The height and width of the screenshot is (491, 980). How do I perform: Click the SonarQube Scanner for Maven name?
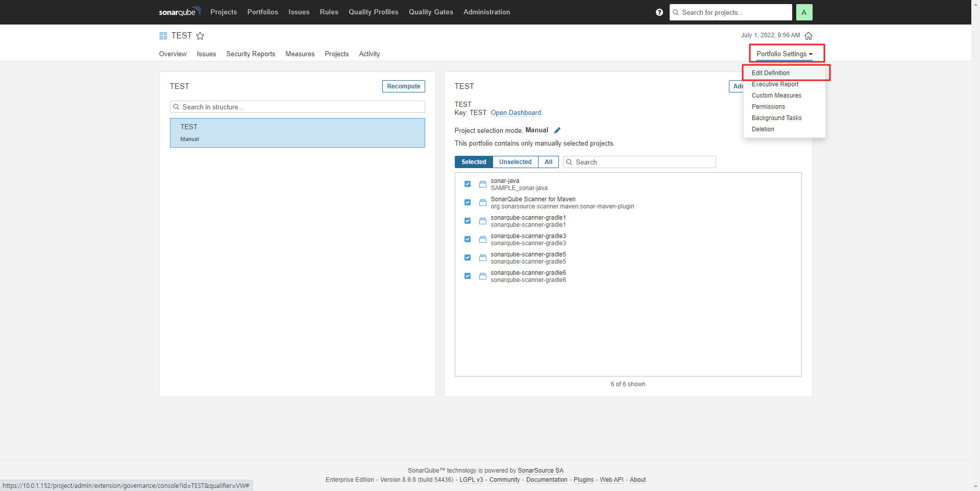[533, 199]
